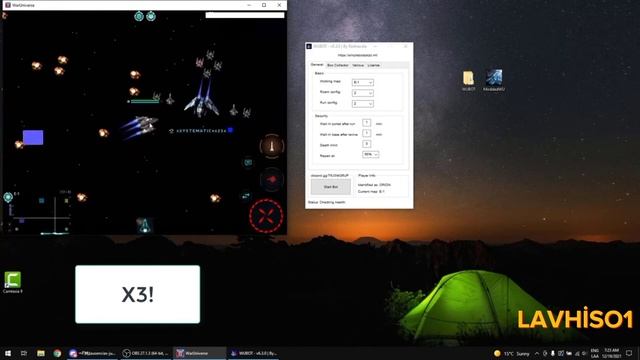Click the Wait in portal after run field
640x360 pixels.
coord(367,123)
